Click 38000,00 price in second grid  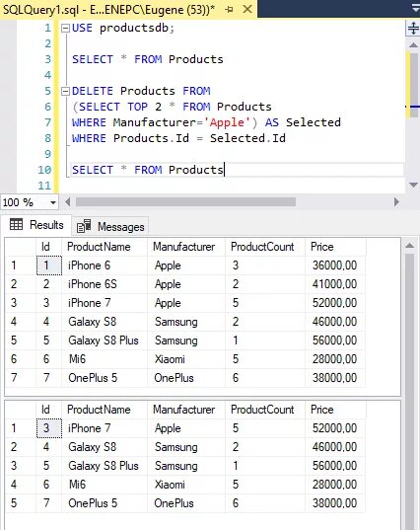coord(334,503)
